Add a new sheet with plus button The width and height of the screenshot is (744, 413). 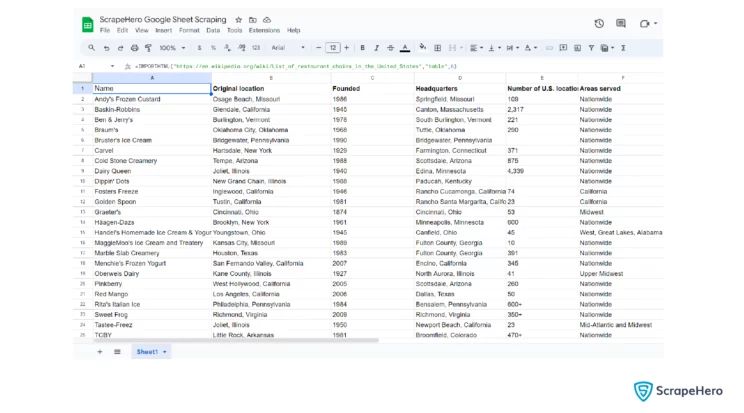[100, 352]
